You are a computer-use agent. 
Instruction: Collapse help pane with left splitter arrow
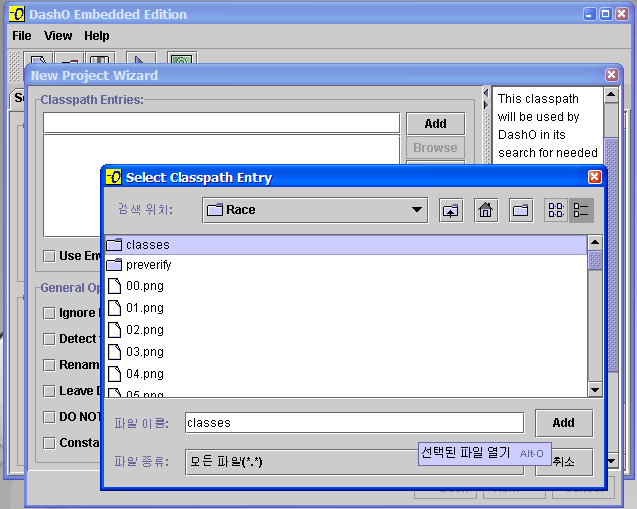(x=486, y=93)
